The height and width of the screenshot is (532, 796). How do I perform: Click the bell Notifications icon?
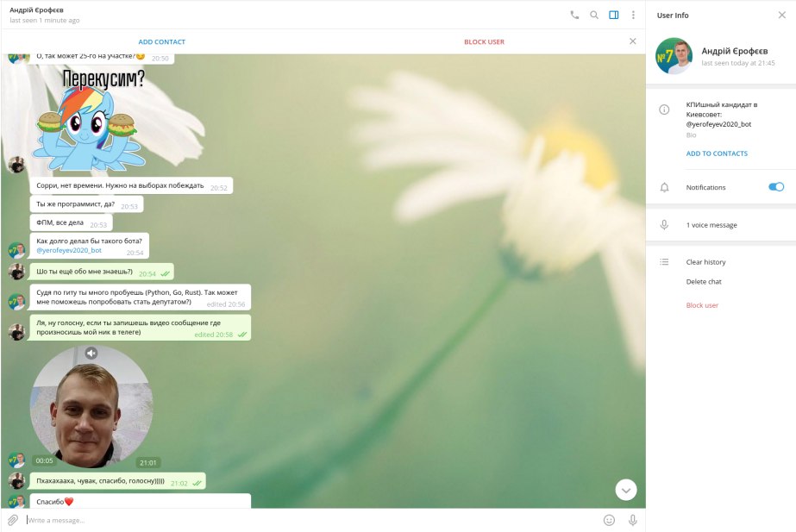(664, 187)
